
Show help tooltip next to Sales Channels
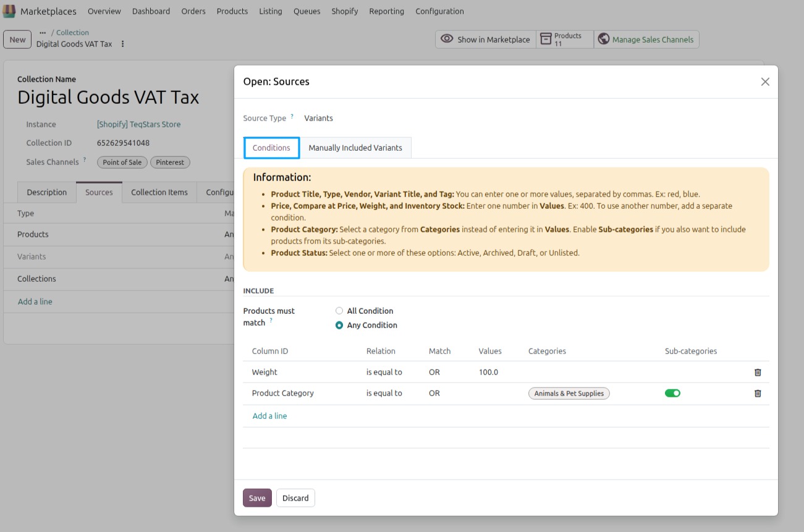(x=85, y=160)
